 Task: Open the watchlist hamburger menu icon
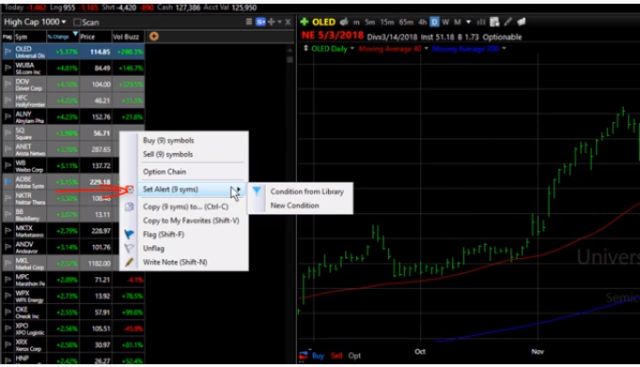click(x=249, y=22)
